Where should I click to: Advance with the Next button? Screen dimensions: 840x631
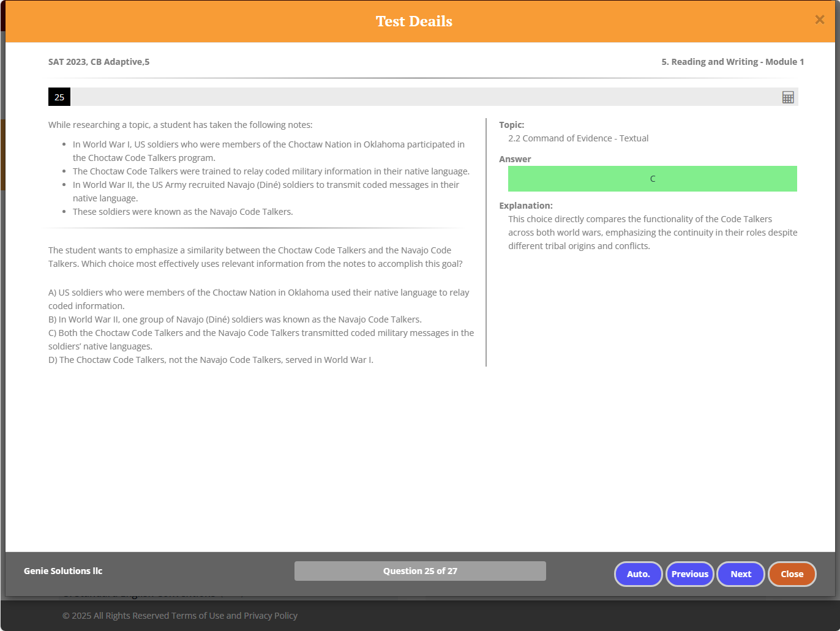pyautogui.click(x=740, y=574)
